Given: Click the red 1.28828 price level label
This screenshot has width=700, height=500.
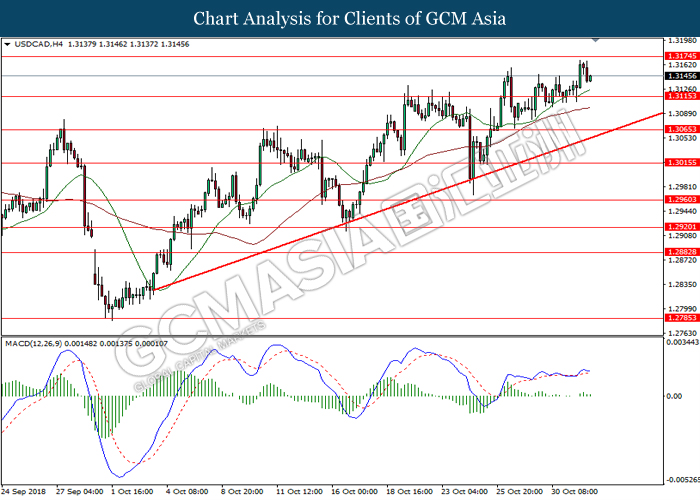Looking at the screenshot, I should (682, 252).
